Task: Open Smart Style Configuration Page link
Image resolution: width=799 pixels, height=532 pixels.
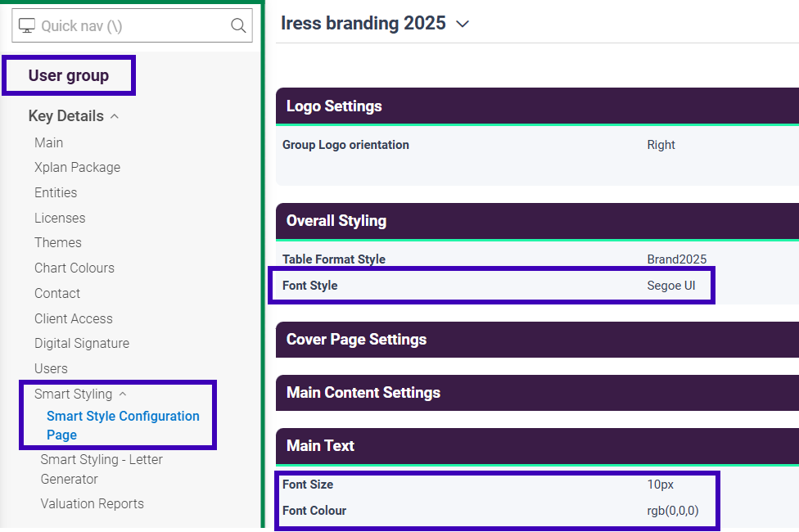Action: [x=123, y=425]
